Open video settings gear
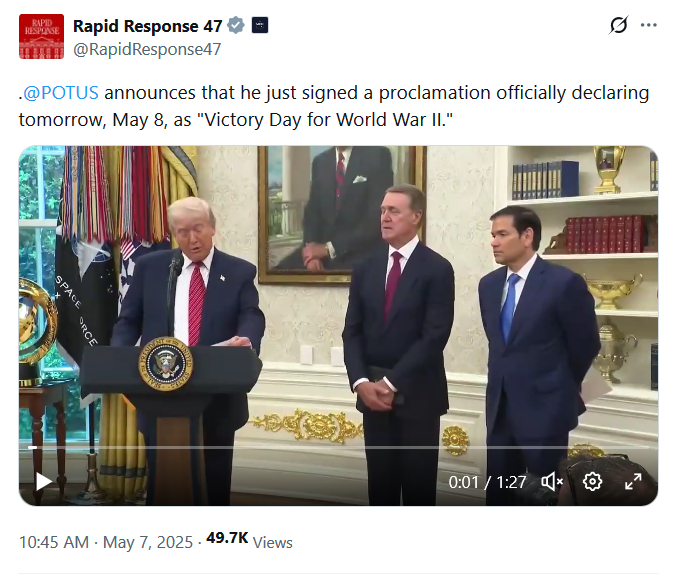 point(592,481)
